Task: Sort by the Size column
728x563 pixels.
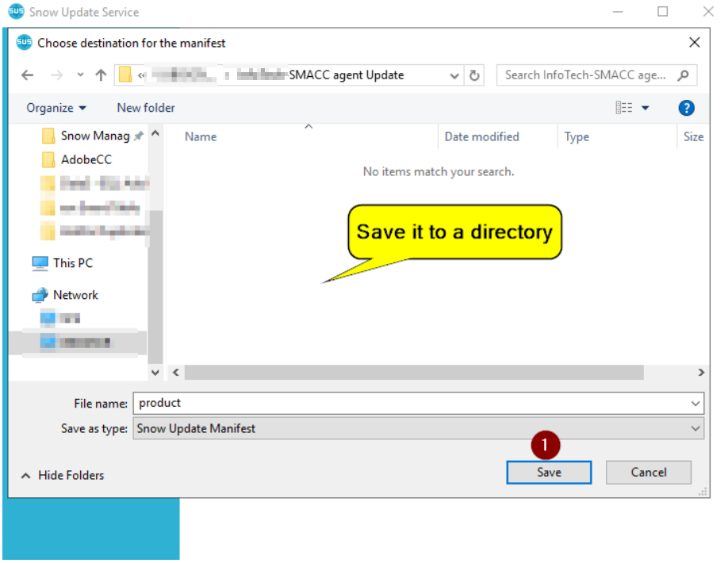Action: 693,137
